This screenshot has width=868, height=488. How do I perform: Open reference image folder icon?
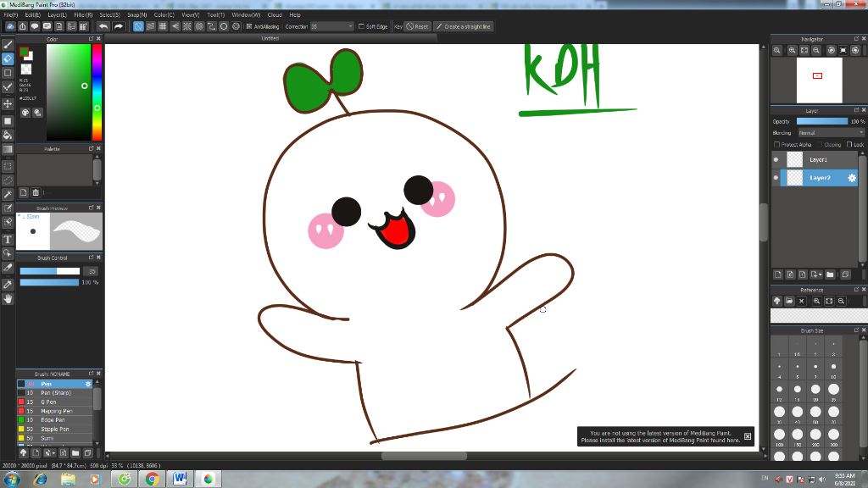(789, 301)
